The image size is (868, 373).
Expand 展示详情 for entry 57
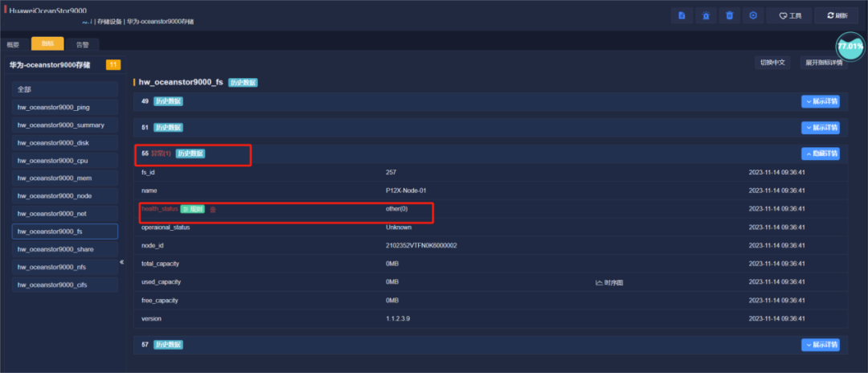[821, 345]
